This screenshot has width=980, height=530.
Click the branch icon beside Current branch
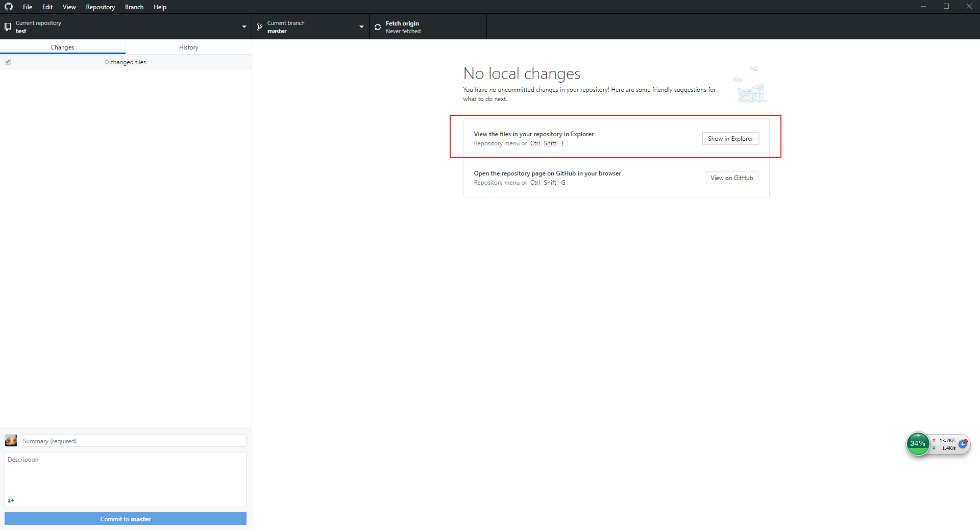(259, 27)
